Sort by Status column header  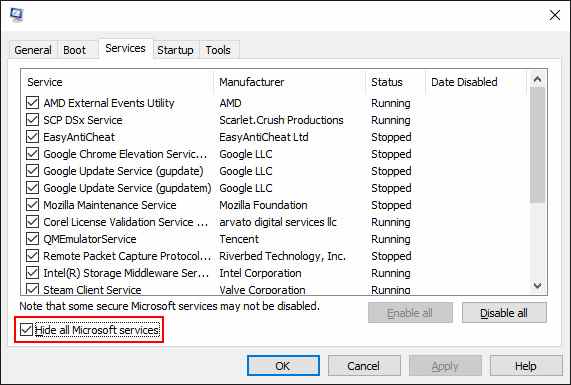click(395, 82)
